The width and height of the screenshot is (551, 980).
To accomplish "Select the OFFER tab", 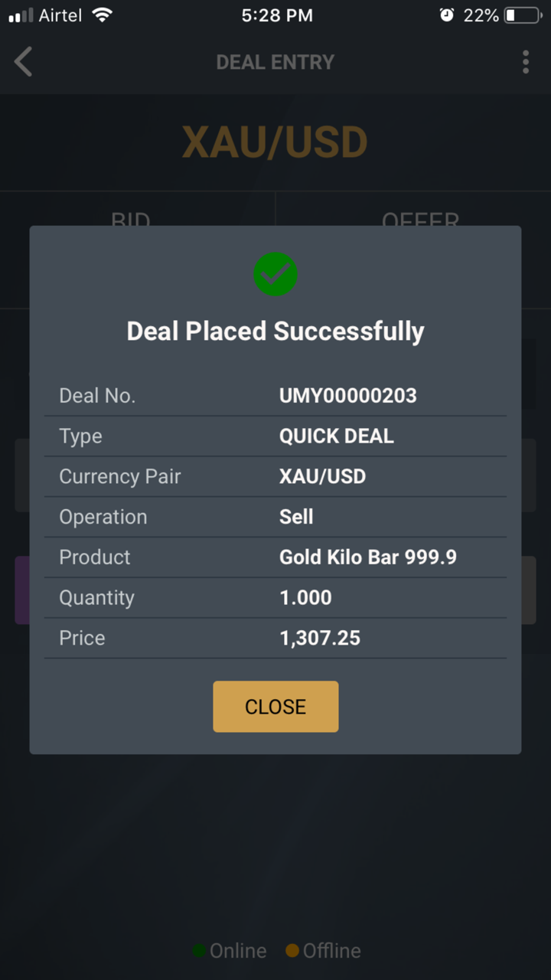I will coord(420,220).
